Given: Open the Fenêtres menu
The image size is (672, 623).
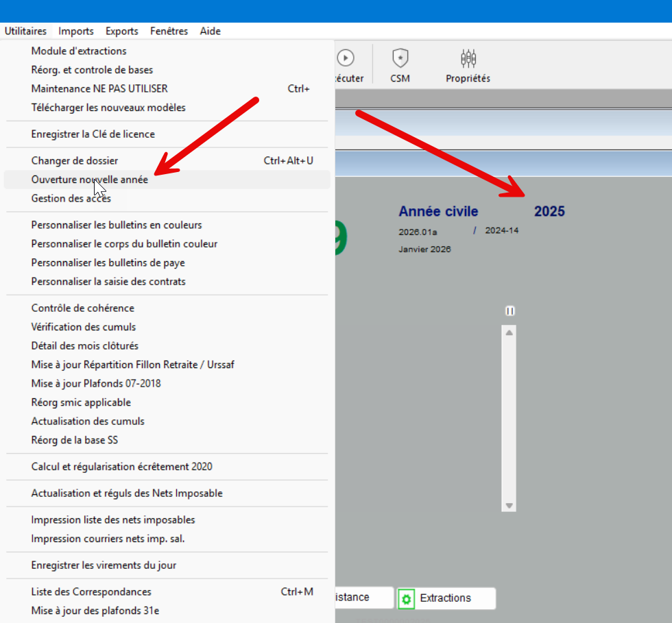Looking at the screenshot, I should tap(169, 31).
